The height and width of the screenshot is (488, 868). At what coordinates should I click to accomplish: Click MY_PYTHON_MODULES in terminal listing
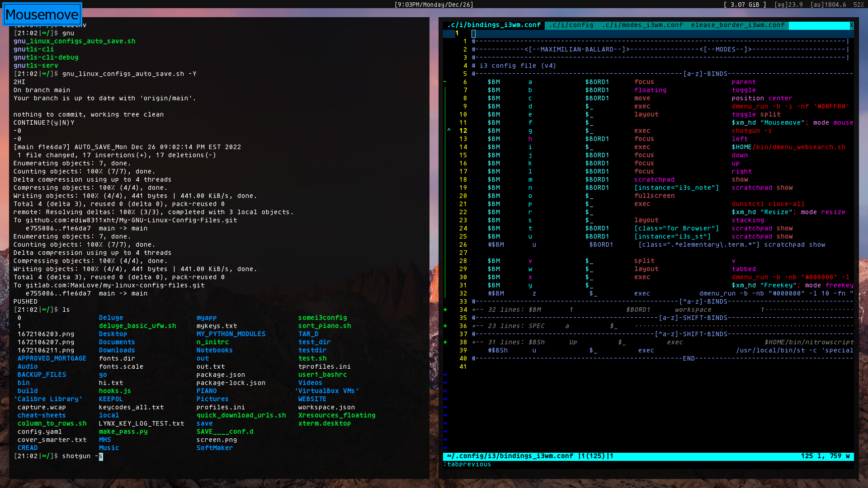tap(231, 334)
